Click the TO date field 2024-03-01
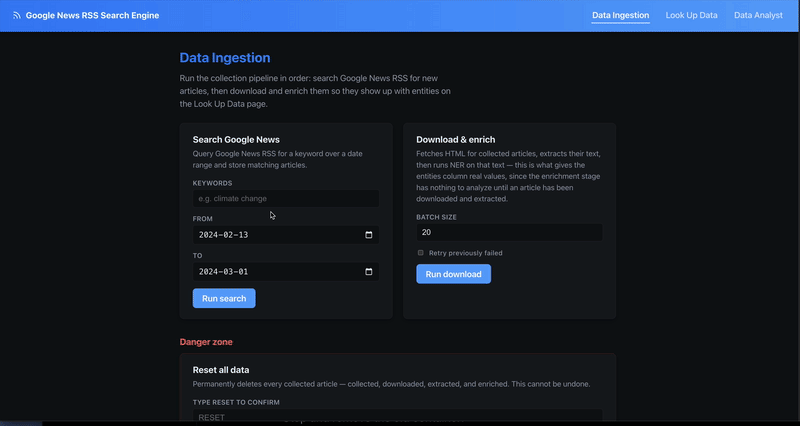 pyautogui.click(x=286, y=271)
